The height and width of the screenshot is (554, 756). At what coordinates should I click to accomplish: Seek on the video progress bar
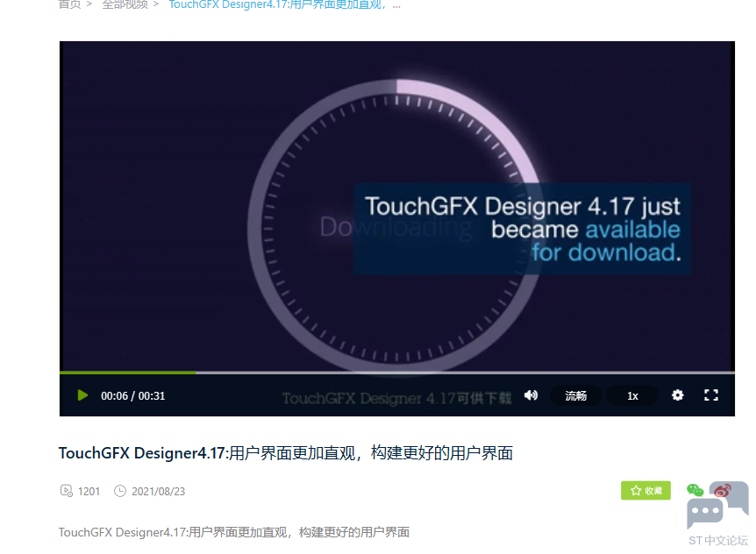coord(396,373)
